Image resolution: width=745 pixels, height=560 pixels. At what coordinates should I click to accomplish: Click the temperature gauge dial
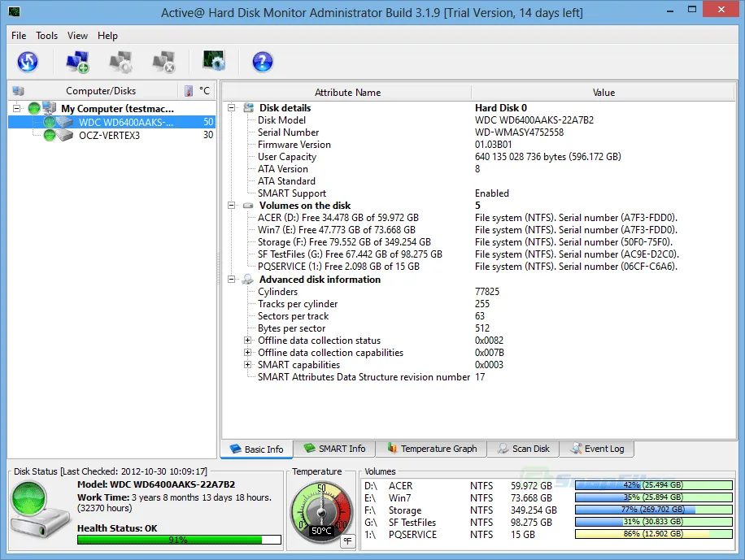point(321,512)
